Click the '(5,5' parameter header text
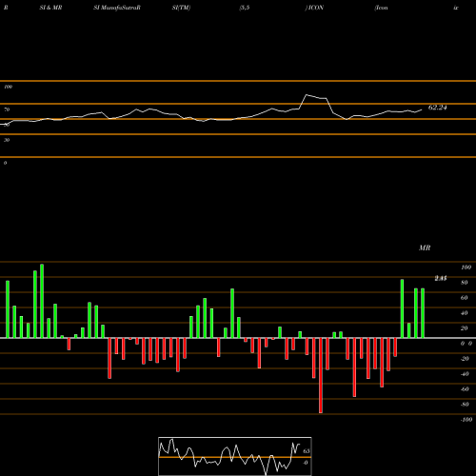The width and height of the screenshot is (476, 476). pos(245,8)
